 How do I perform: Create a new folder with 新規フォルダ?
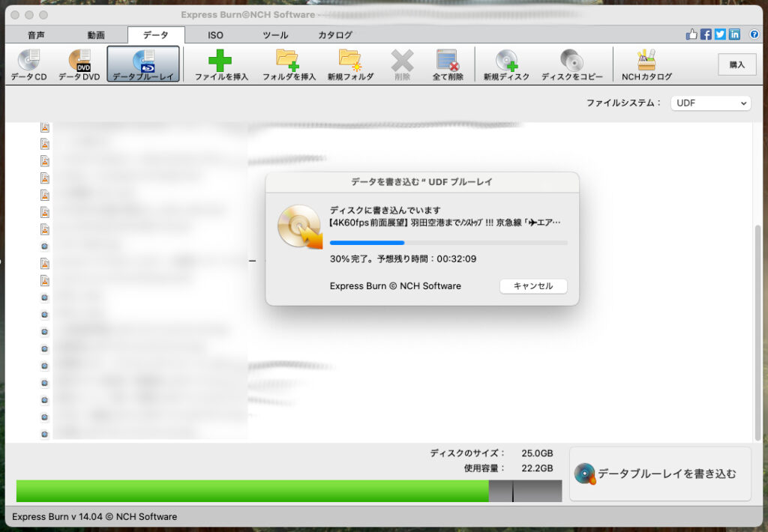350,64
